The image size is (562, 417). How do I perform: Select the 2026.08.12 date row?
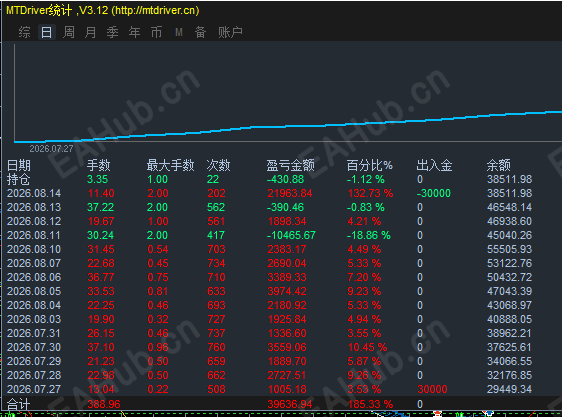tap(34, 221)
